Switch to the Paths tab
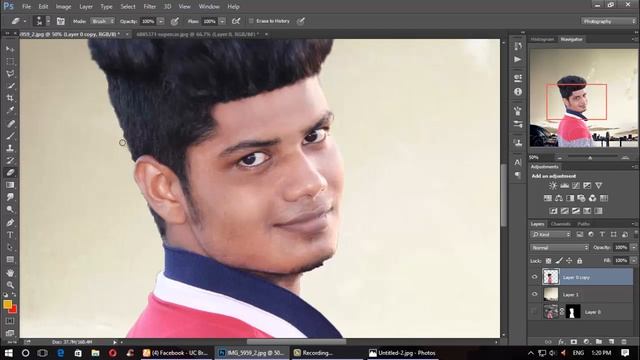Screen dimensions: 640x360 point(584,224)
